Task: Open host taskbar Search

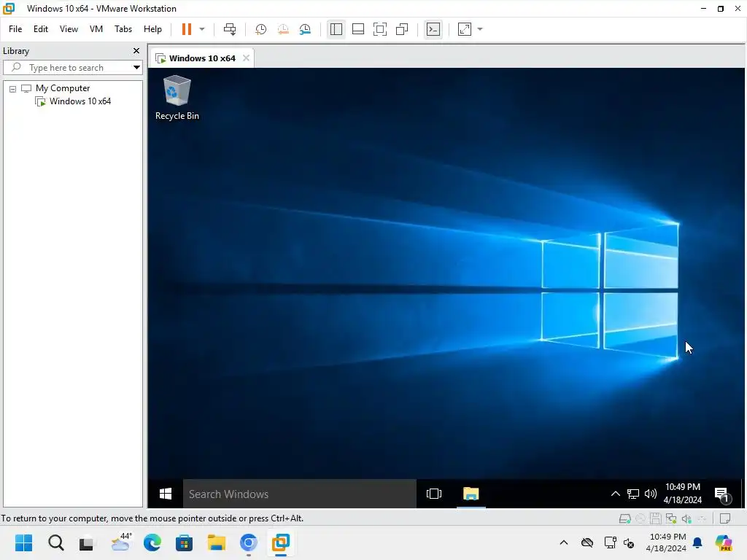Action: tap(55, 542)
